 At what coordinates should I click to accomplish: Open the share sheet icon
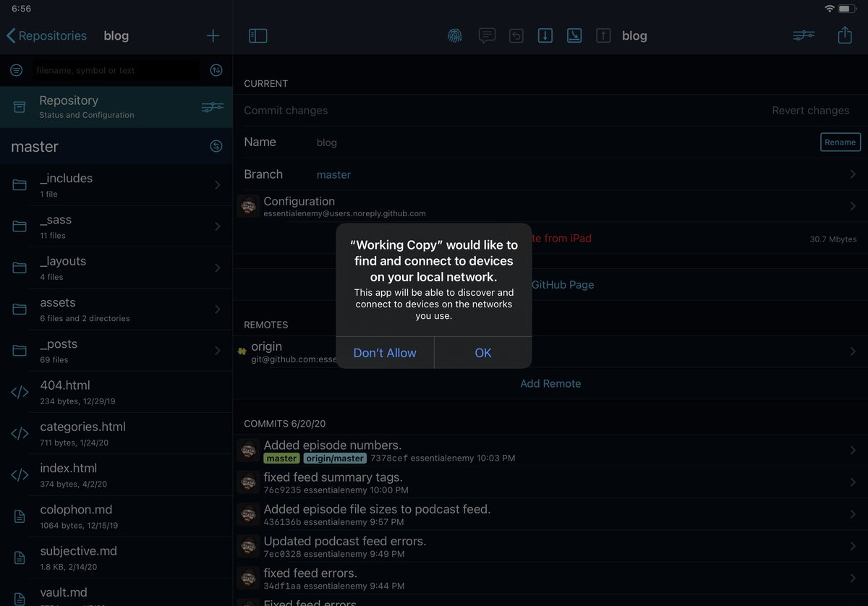(x=845, y=35)
